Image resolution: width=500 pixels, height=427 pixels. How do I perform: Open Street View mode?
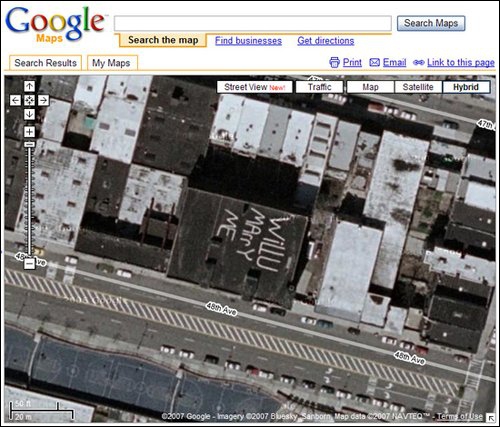click(x=255, y=87)
